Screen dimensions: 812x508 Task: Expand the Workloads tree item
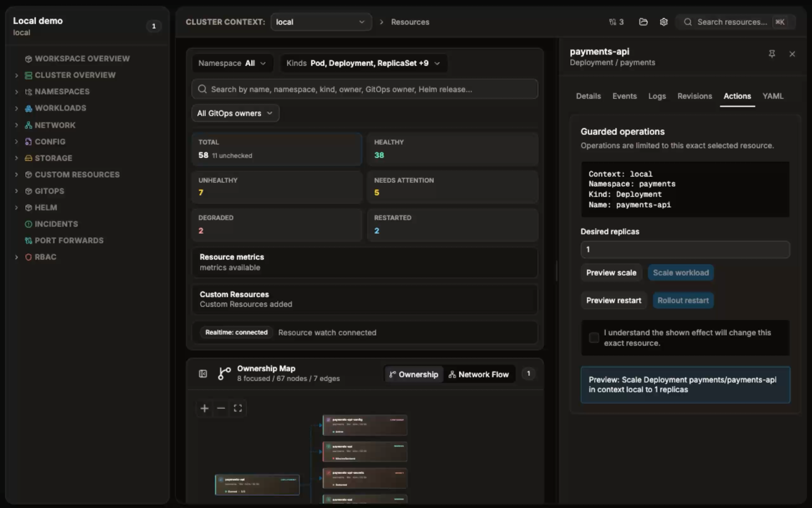(x=16, y=108)
